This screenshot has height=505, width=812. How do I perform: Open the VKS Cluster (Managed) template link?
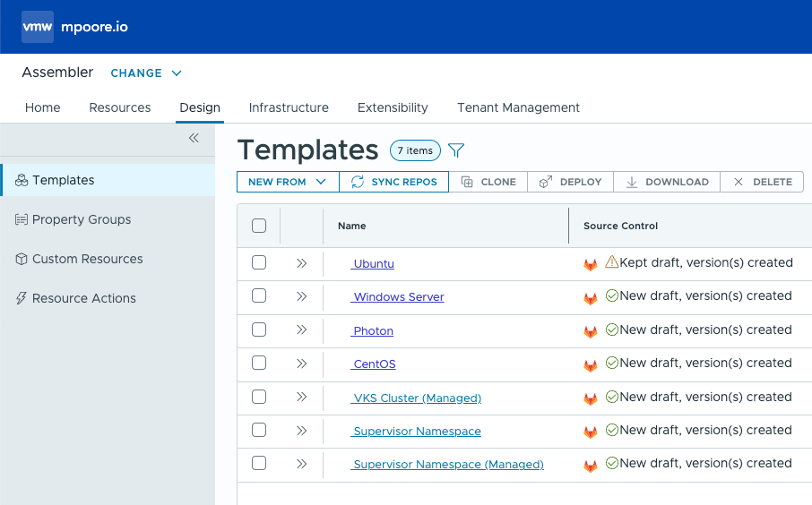[x=416, y=398]
